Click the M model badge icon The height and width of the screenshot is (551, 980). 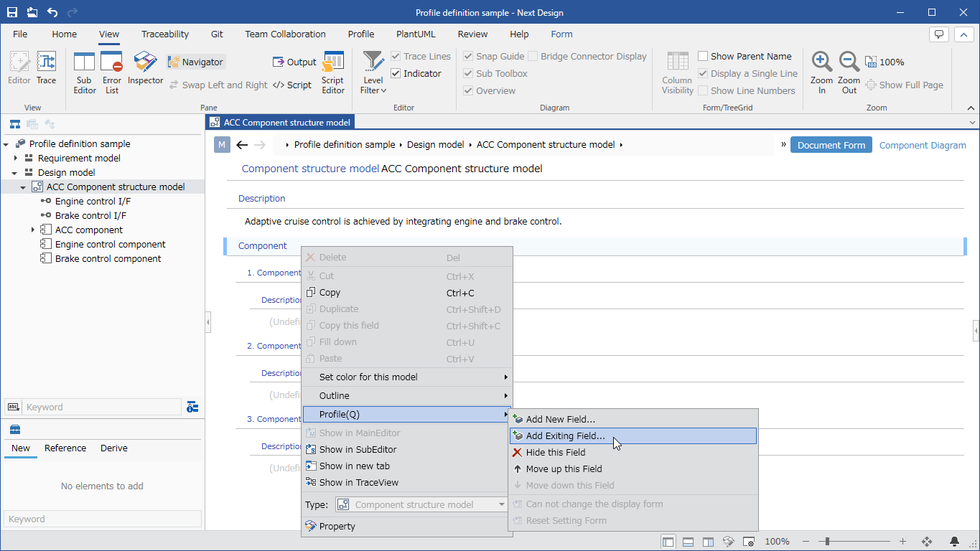point(222,144)
